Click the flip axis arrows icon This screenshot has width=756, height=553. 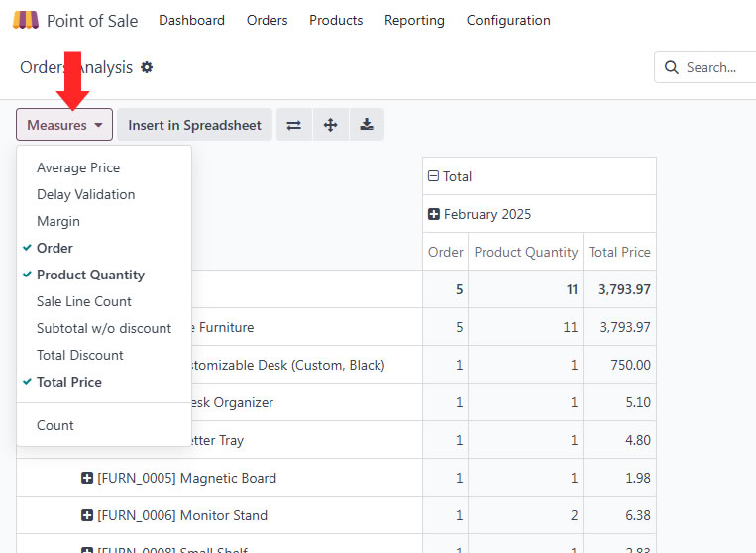tap(293, 125)
